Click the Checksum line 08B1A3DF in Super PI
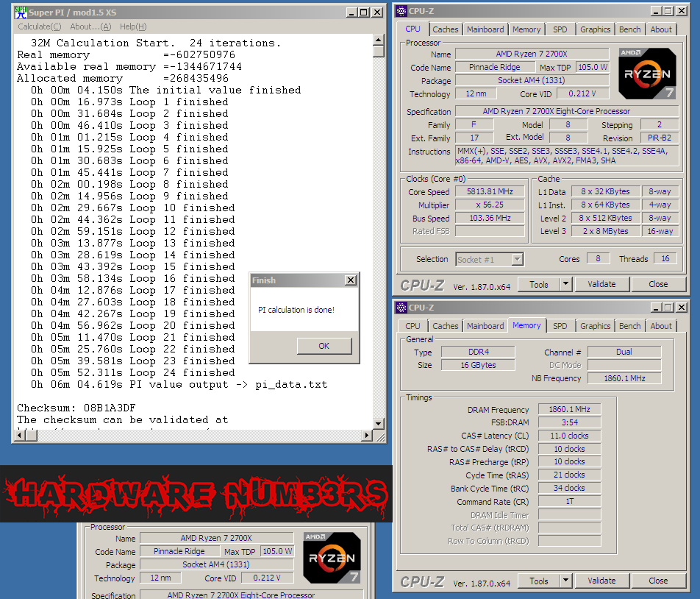Image resolution: width=700 pixels, height=599 pixels. point(76,408)
